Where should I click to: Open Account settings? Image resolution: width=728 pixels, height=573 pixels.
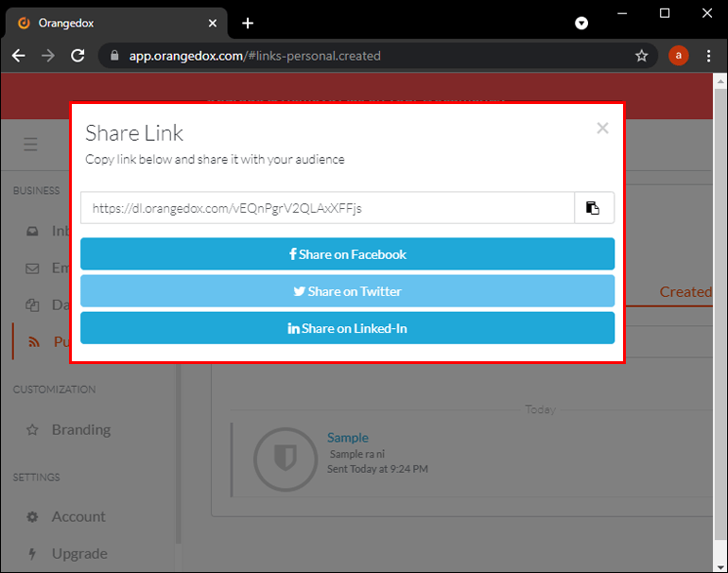pyautogui.click(x=78, y=516)
